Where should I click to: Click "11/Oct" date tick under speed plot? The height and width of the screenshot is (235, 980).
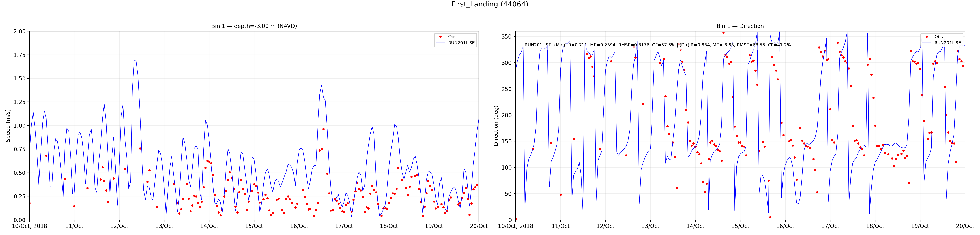[x=74, y=226]
